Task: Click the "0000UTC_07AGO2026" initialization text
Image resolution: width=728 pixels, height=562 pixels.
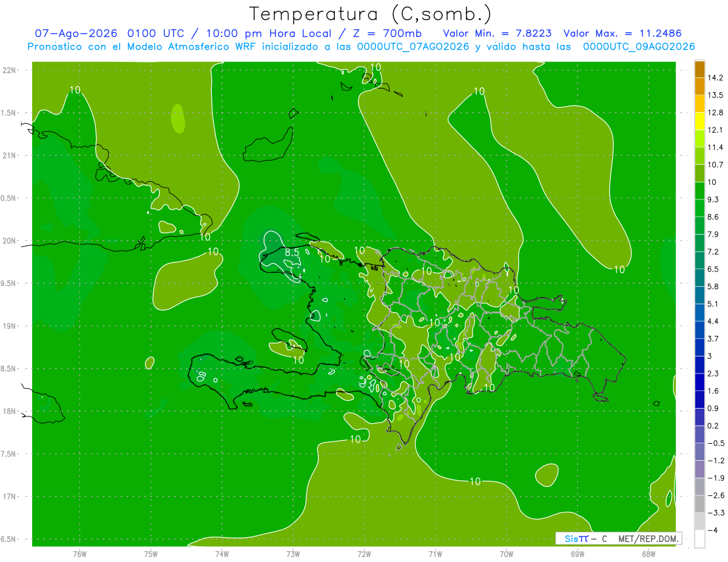Action: (414, 47)
